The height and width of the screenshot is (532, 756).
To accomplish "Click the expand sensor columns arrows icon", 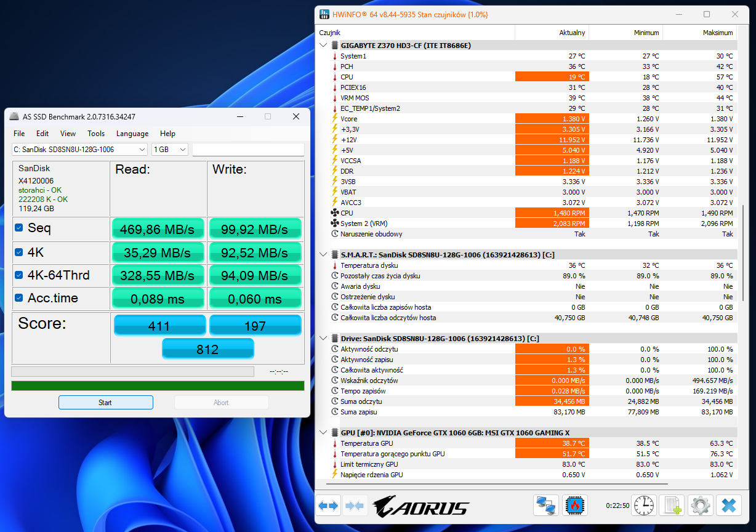I will [x=328, y=506].
